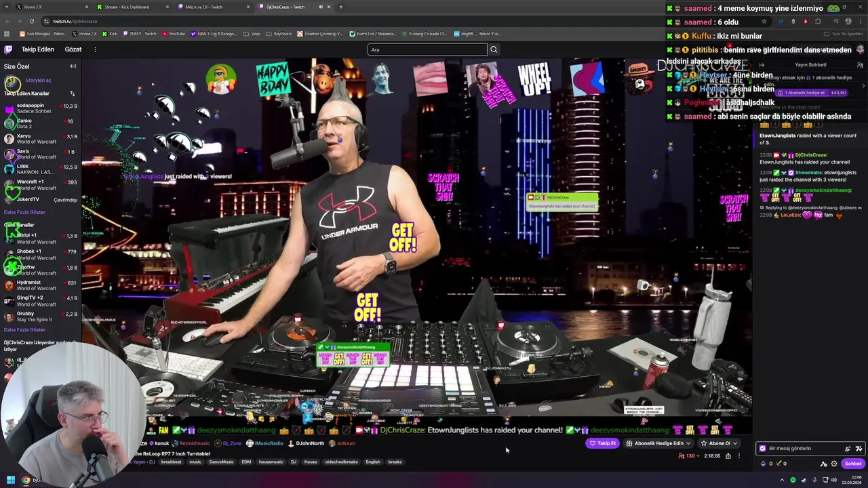868x488 pixels.
Task: Click DJChrisCraze username in chat
Action: 810,155
